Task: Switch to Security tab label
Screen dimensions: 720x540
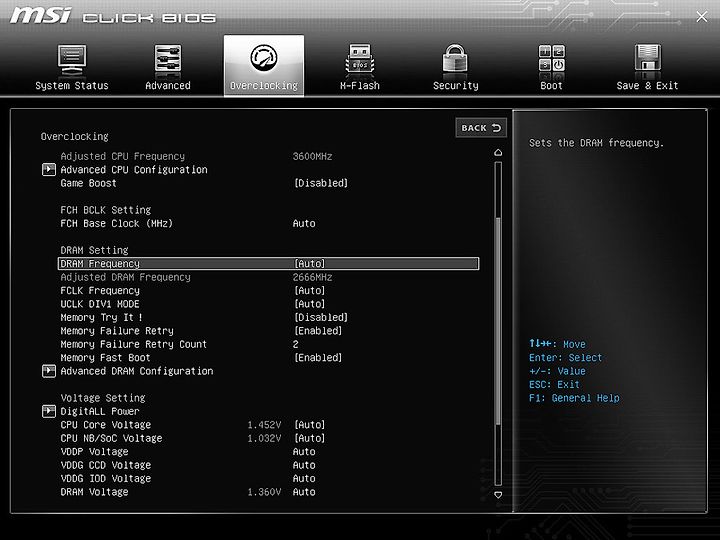Action: pyautogui.click(x=456, y=85)
